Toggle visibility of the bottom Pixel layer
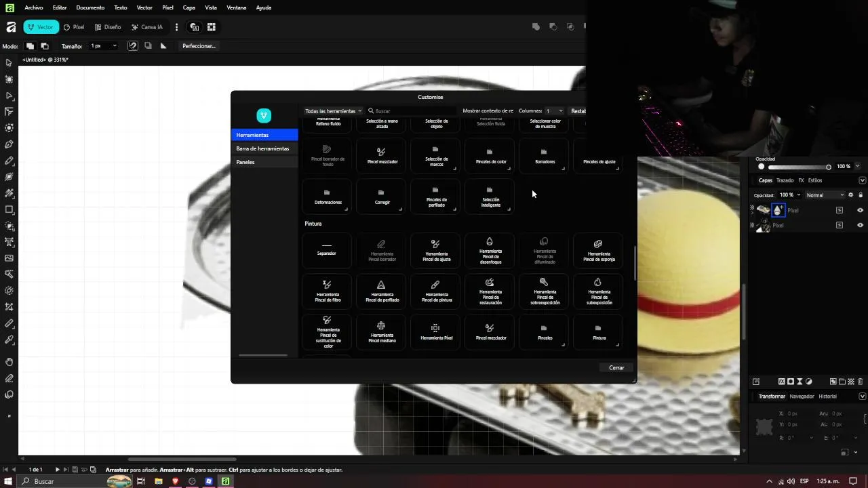868x488 pixels. pos(860,225)
